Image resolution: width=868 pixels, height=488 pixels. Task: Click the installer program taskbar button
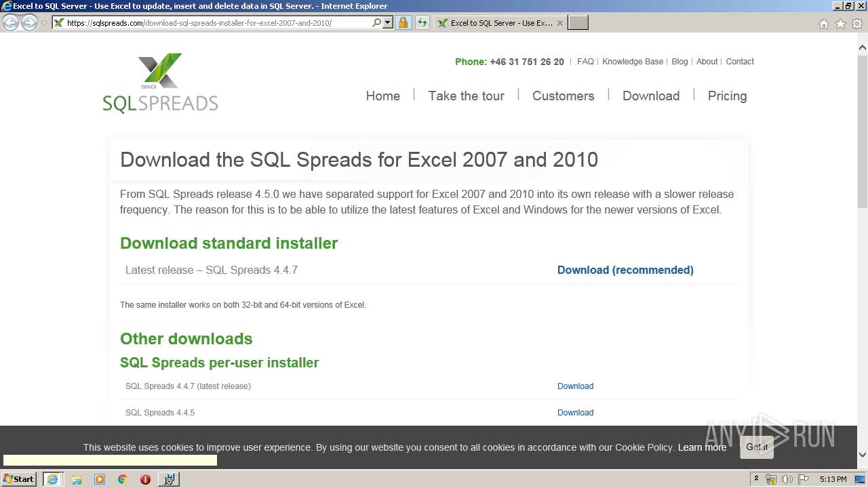tap(169, 479)
